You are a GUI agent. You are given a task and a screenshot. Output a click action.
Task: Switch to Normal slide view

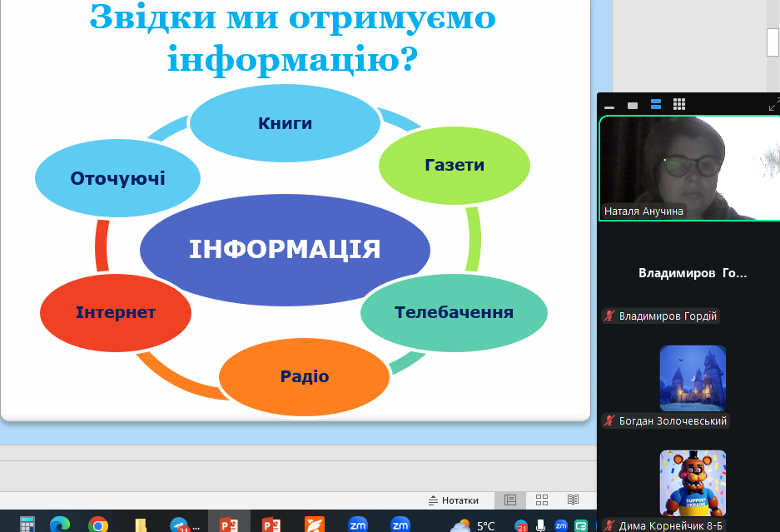pyautogui.click(x=510, y=500)
